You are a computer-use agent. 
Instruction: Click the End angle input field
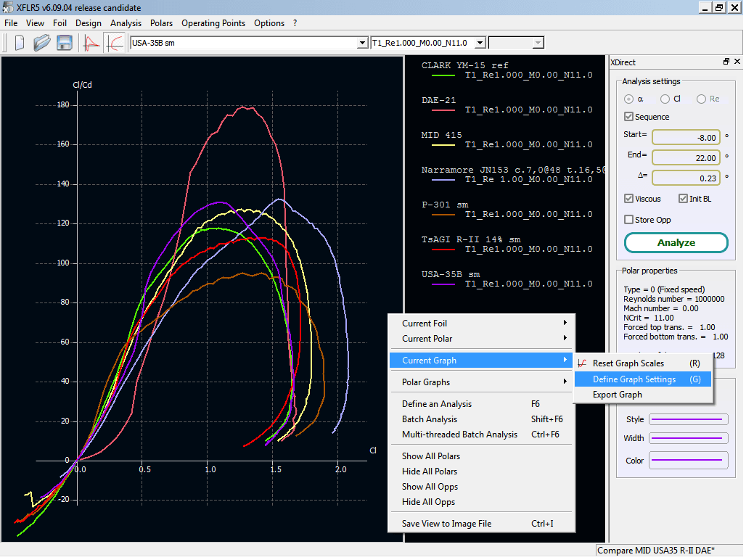coord(686,157)
